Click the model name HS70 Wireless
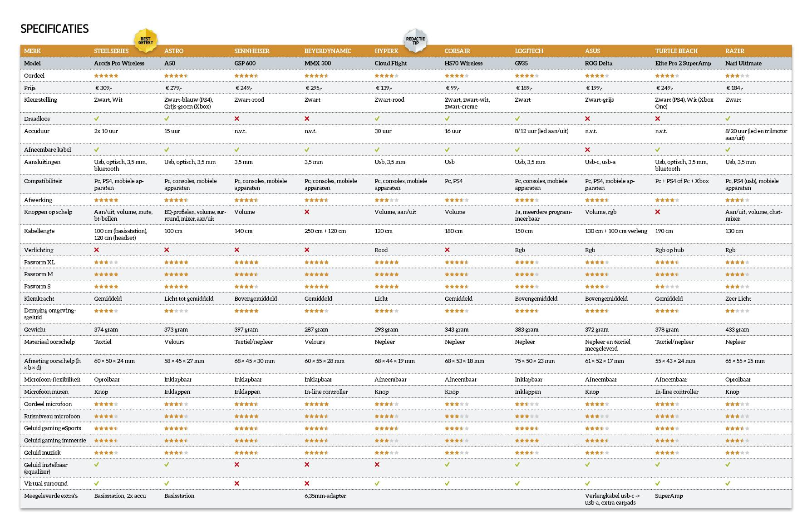Viewport: 812px width, 531px height. 463,63
